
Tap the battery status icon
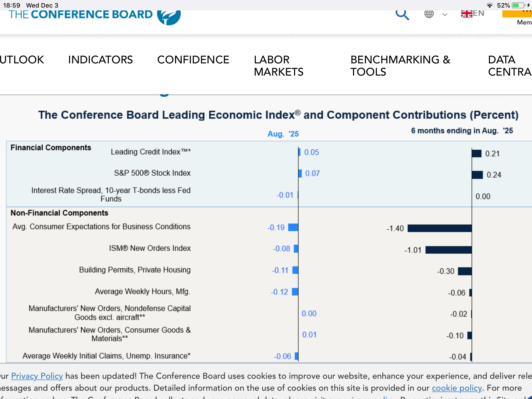[518, 5]
